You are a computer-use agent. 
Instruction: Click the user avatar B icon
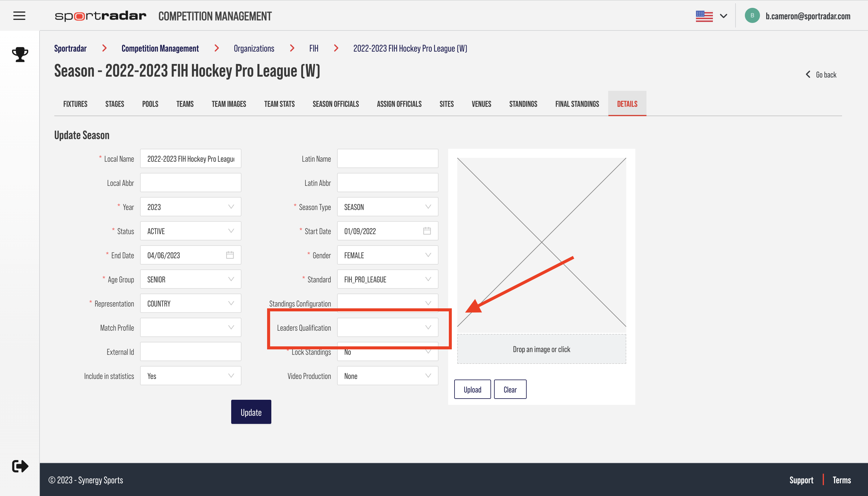(752, 16)
